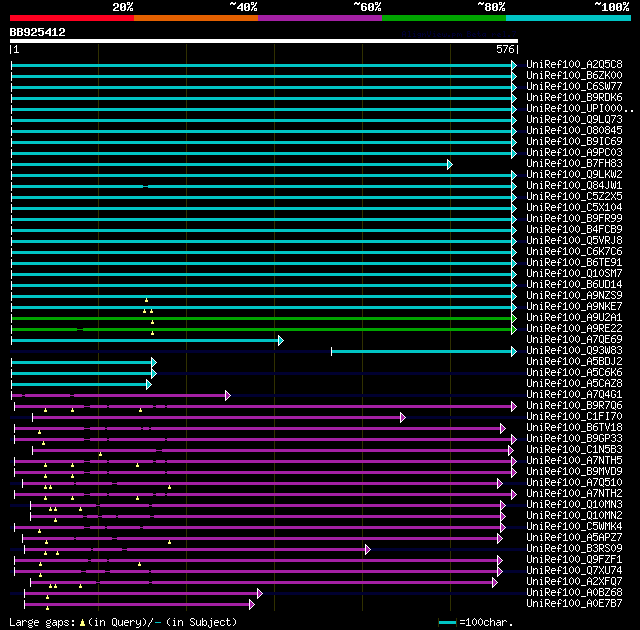Select hit UniRef100_C1N5B3

click(574, 450)
